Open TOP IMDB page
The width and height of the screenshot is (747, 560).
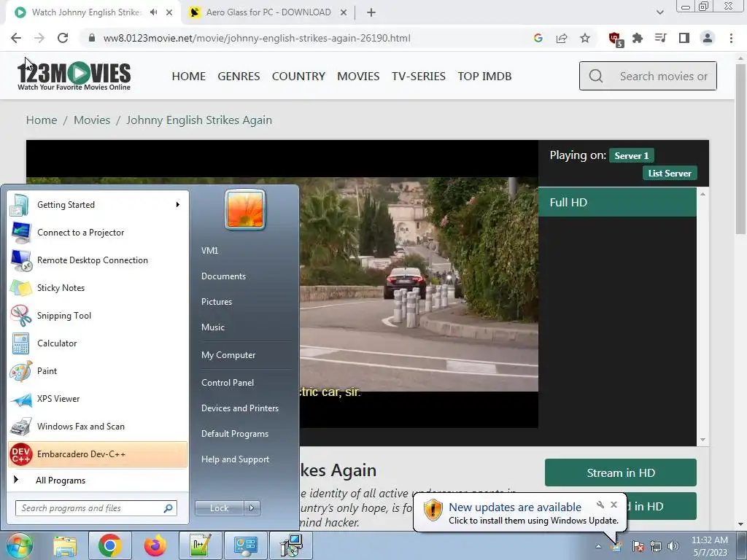click(484, 76)
